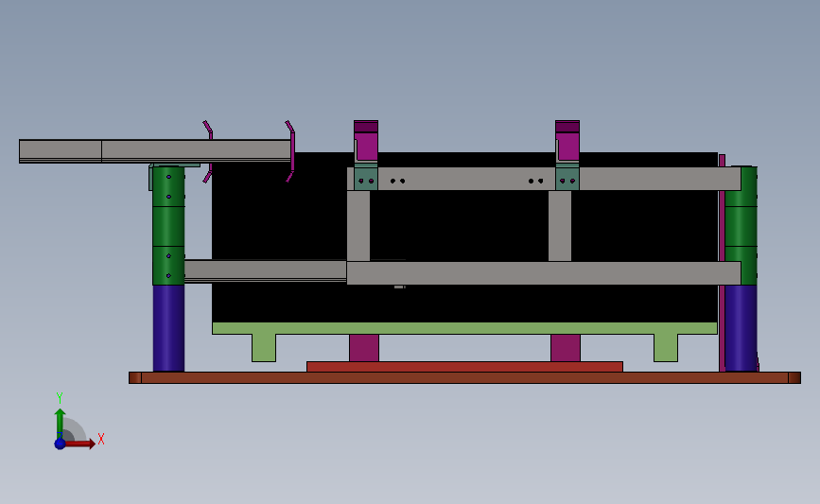
Task: Pick the right teal bracket below magenta clamp
Action: pyautogui.click(x=567, y=178)
